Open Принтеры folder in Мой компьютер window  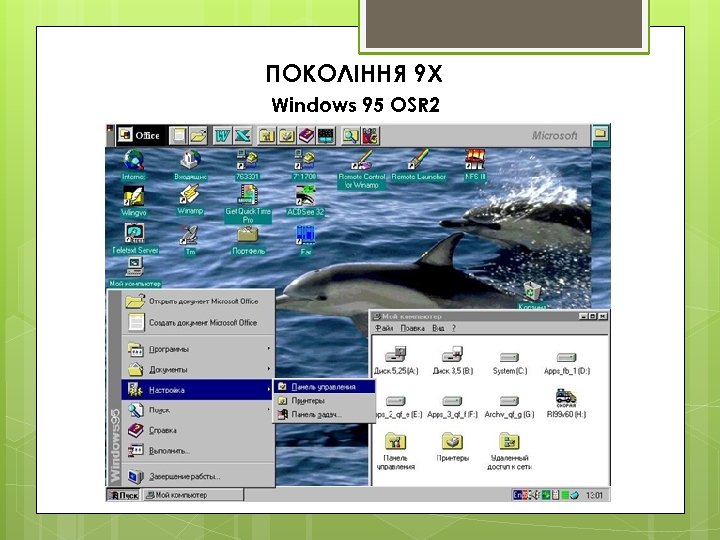pyautogui.click(x=453, y=447)
